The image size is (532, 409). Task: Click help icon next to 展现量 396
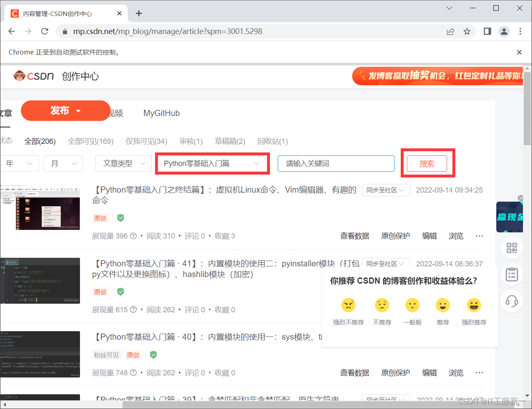coord(133,236)
